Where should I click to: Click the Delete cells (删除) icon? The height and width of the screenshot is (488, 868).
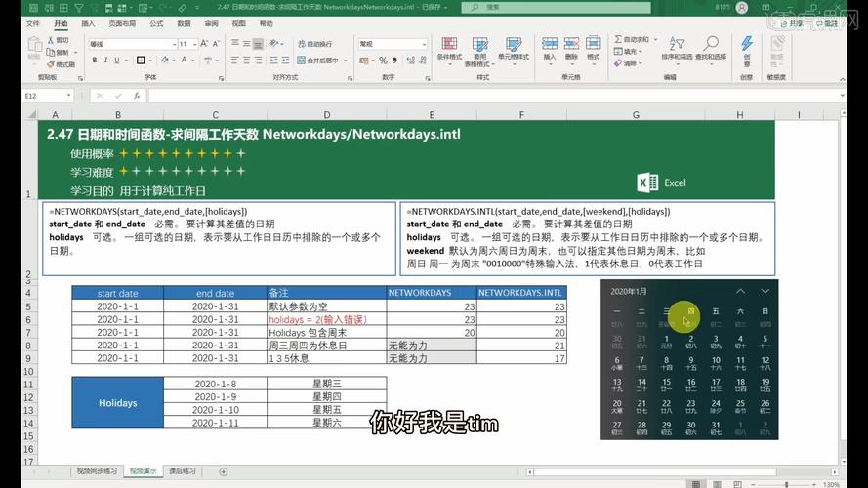571,44
